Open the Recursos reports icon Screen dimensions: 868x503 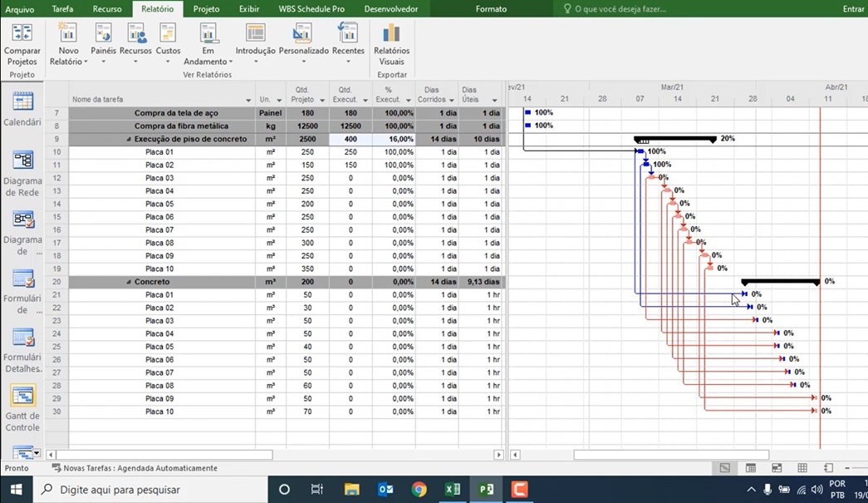(135, 44)
